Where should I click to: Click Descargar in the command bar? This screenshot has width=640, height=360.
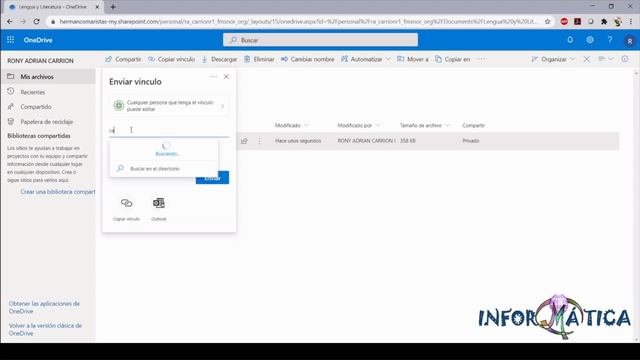click(219, 59)
